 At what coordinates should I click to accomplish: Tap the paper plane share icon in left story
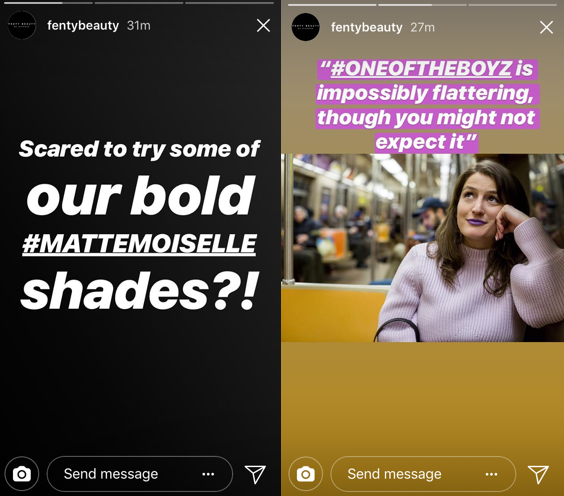click(255, 474)
